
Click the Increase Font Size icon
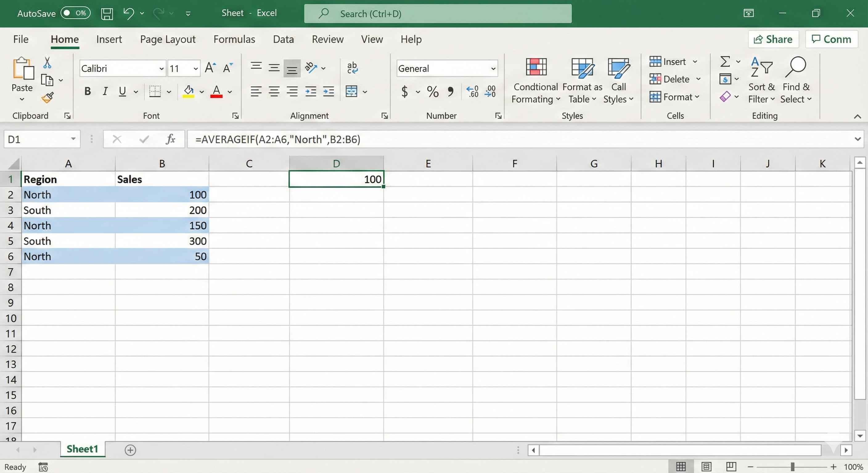tap(210, 68)
